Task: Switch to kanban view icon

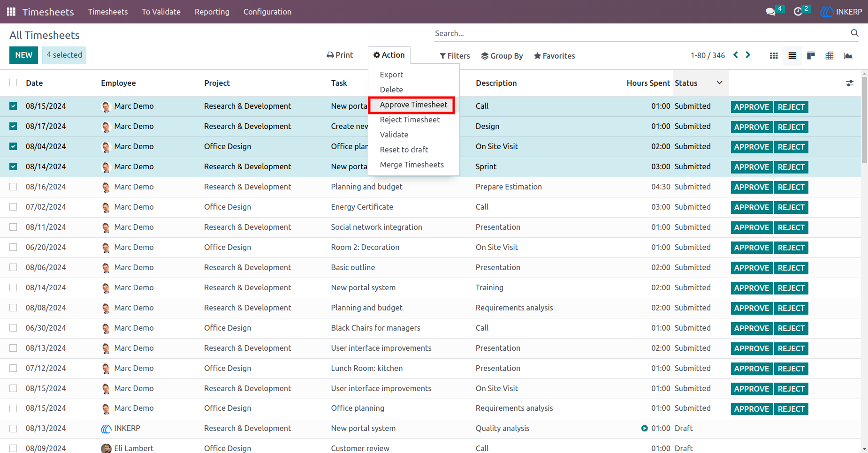Action: click(x=774, y=56)
